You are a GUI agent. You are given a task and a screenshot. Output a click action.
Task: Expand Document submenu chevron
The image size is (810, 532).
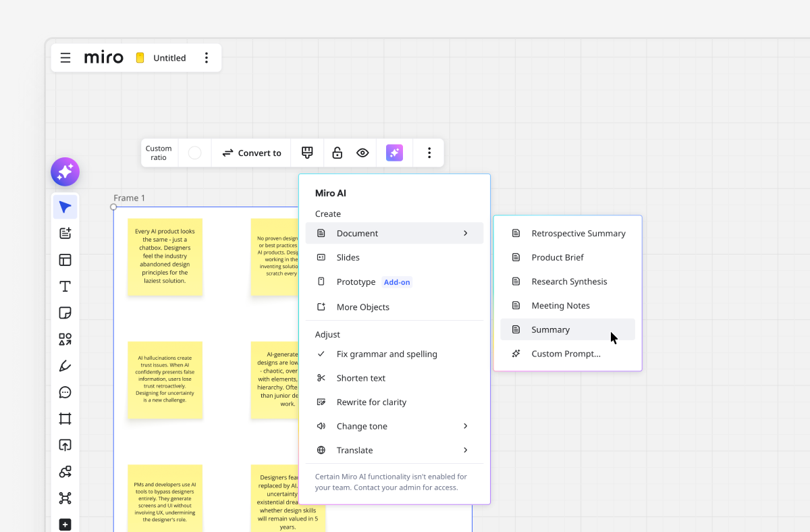466,233
